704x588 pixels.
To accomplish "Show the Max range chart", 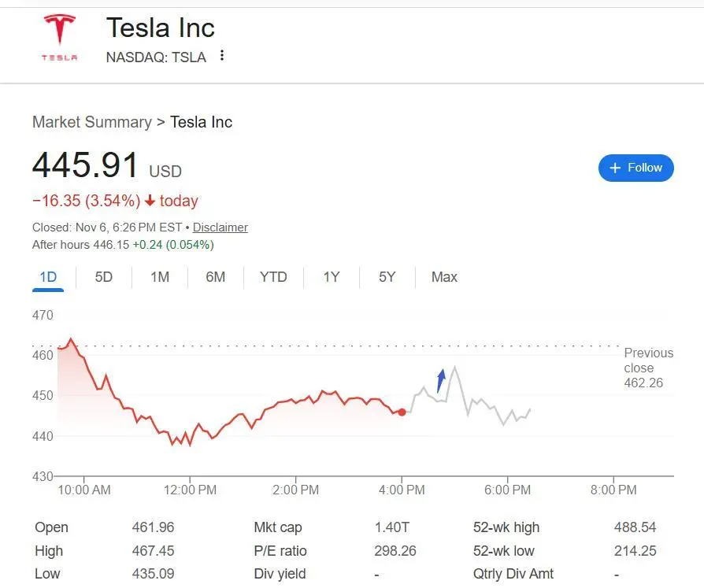I will (x=444, y=277).
